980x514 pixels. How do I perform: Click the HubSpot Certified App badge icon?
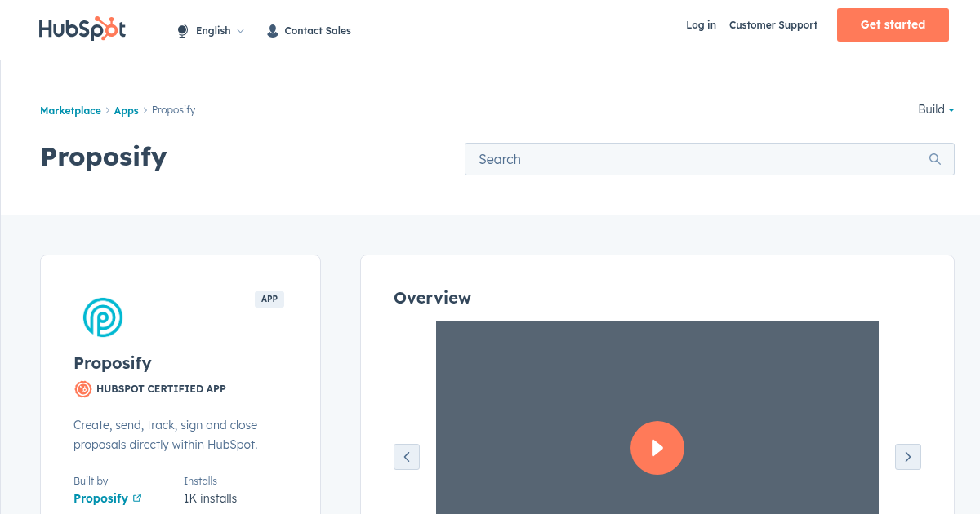pos(82,389)
